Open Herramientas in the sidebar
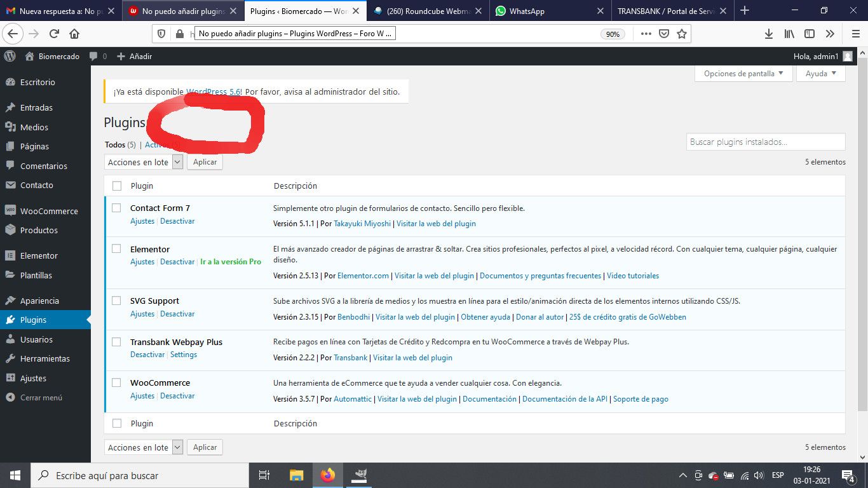868x488 pixels. tap(46, 358)
